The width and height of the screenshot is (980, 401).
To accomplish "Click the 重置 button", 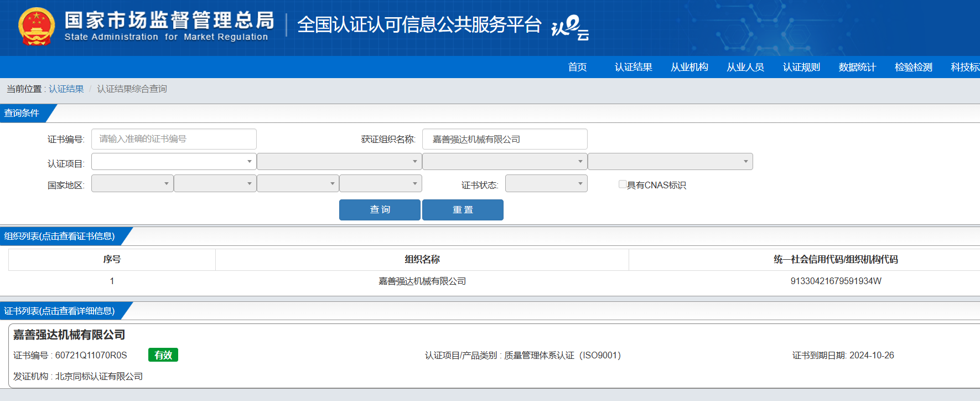I will (x=463, y=210).
